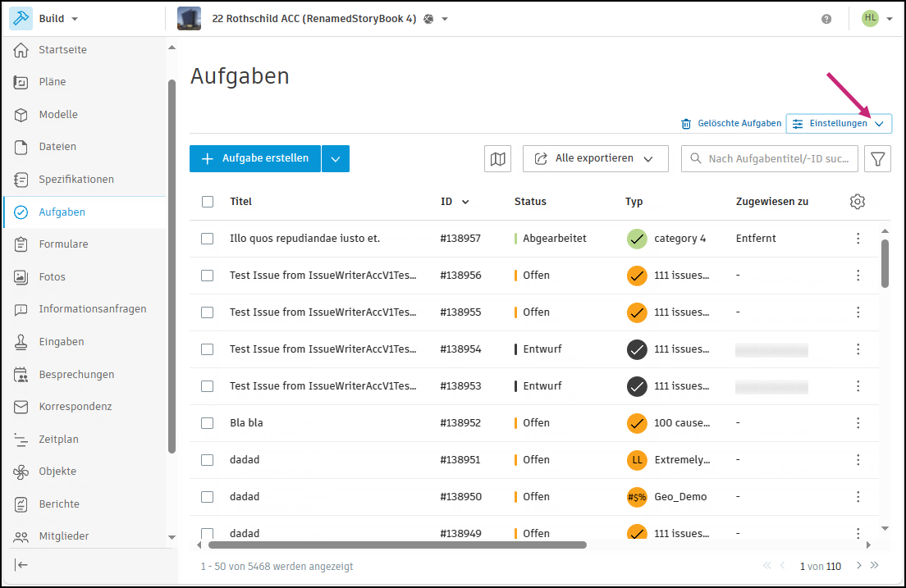Open Gelöschte Aufgaben trash link
This screenshot has height=588, width=906.
coord(731,124)
